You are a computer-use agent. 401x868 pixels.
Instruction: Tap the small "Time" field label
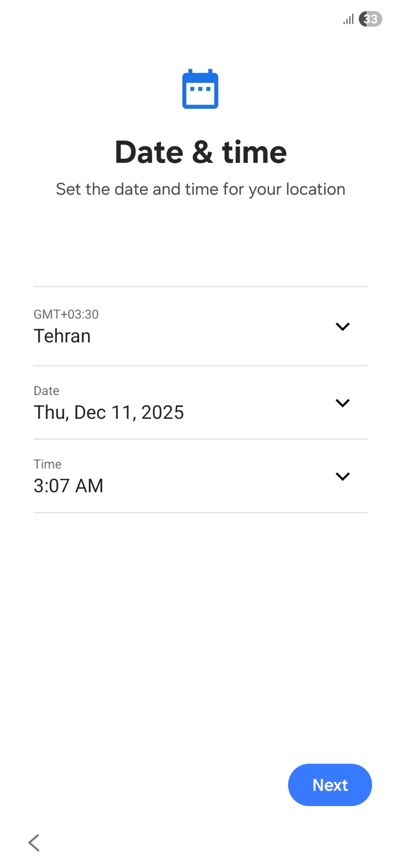(x=48, y=464)
